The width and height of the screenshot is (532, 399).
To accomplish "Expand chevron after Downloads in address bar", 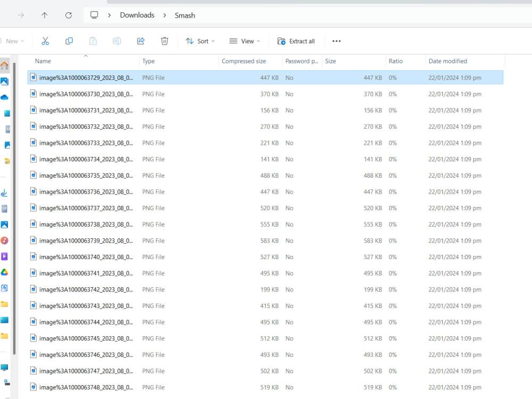I will click(164, 15).
